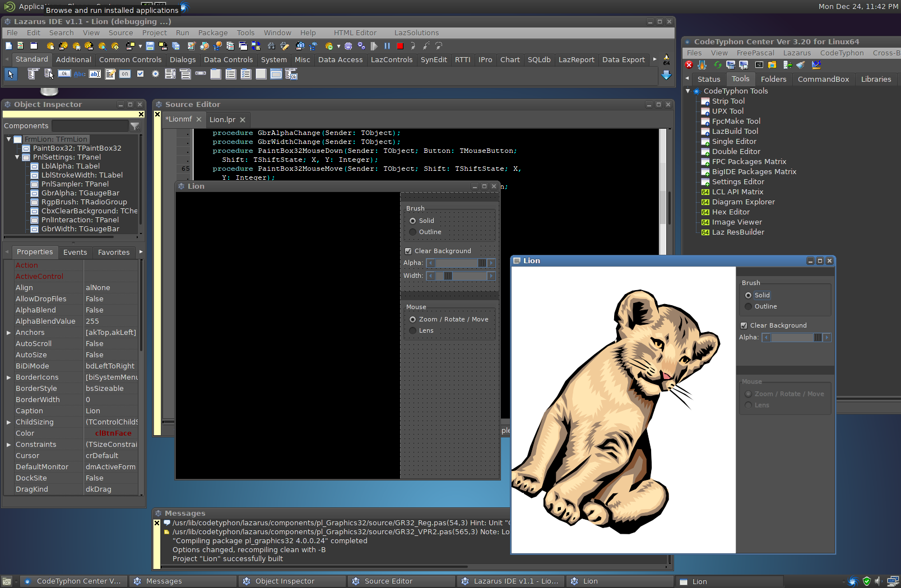
Task: Click the cleaning brush icon in CodeTyphon Center
Action: [801, 65]
